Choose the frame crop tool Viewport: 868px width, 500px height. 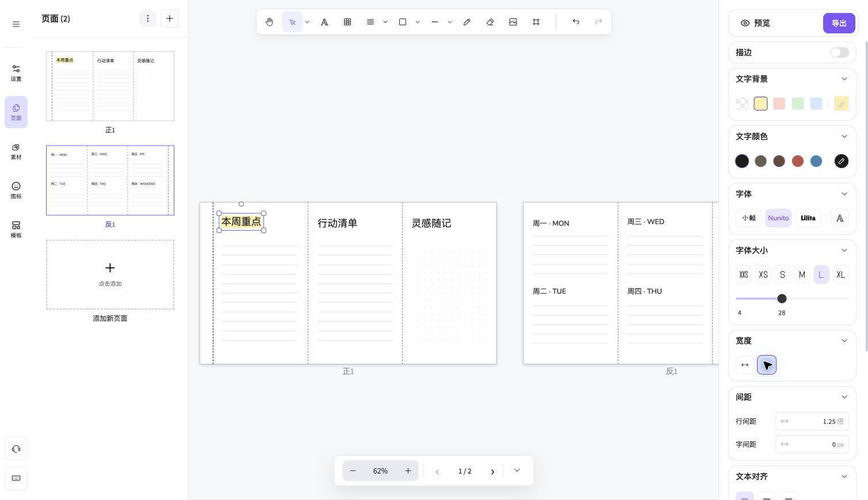click(x=536, y=22)
